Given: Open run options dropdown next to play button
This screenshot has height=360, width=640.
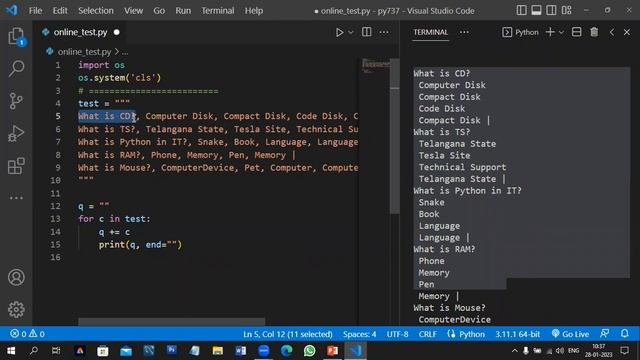Looking at the screenshot, I should 351,32.
